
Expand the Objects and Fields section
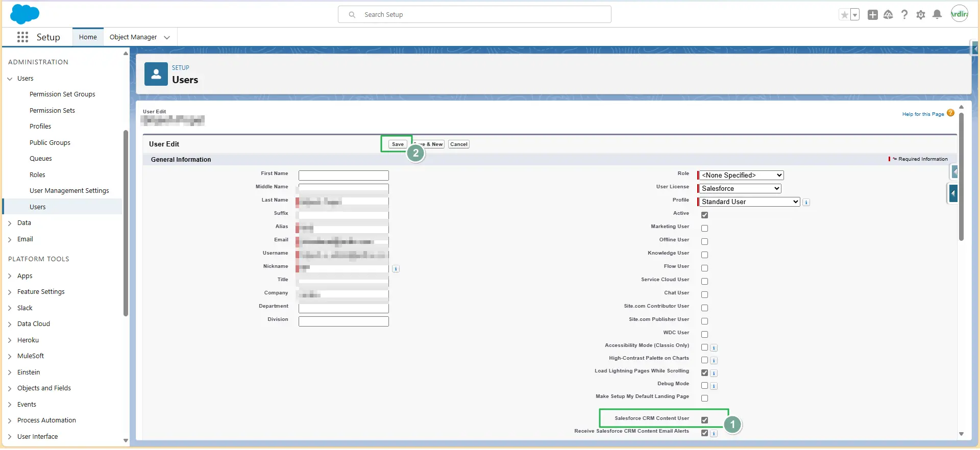10,389
